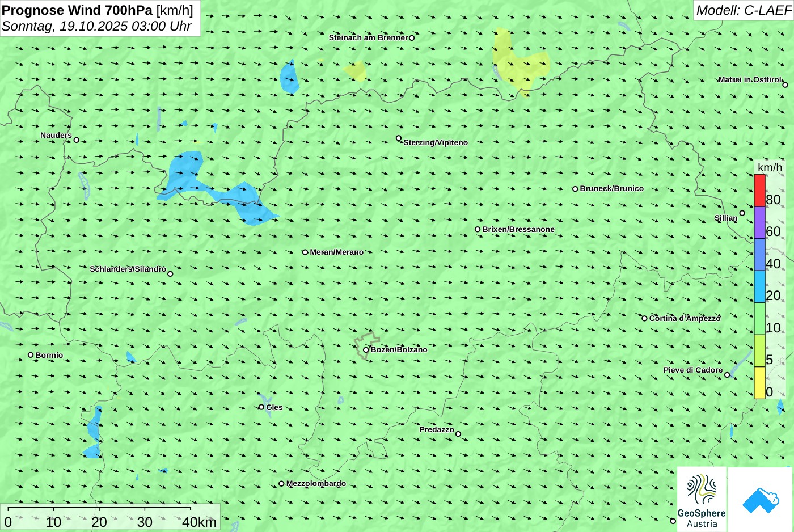This screenshot has width=794, height=532.
Task: Click the 'Modell: C-LAEF' label
Action: click(x=744, y=10)
